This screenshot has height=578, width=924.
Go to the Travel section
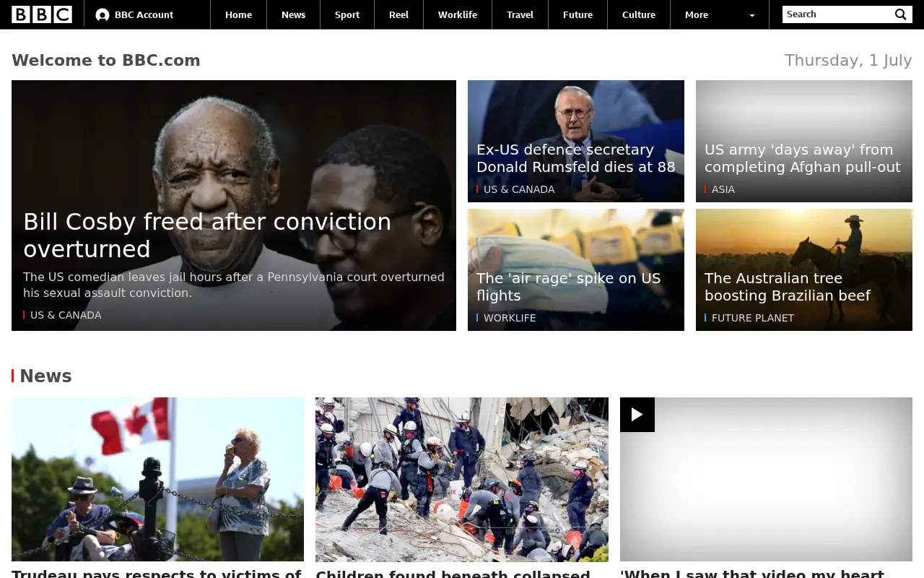(x=520, y=14)
